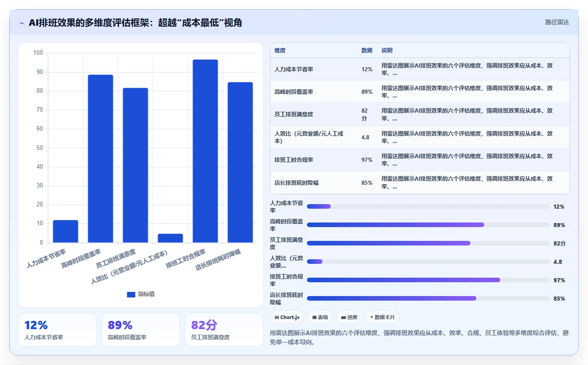Screen dimensions: 588x365
Task: Click the 路径雷达 label in header
Action: click(x=557, y=22)
